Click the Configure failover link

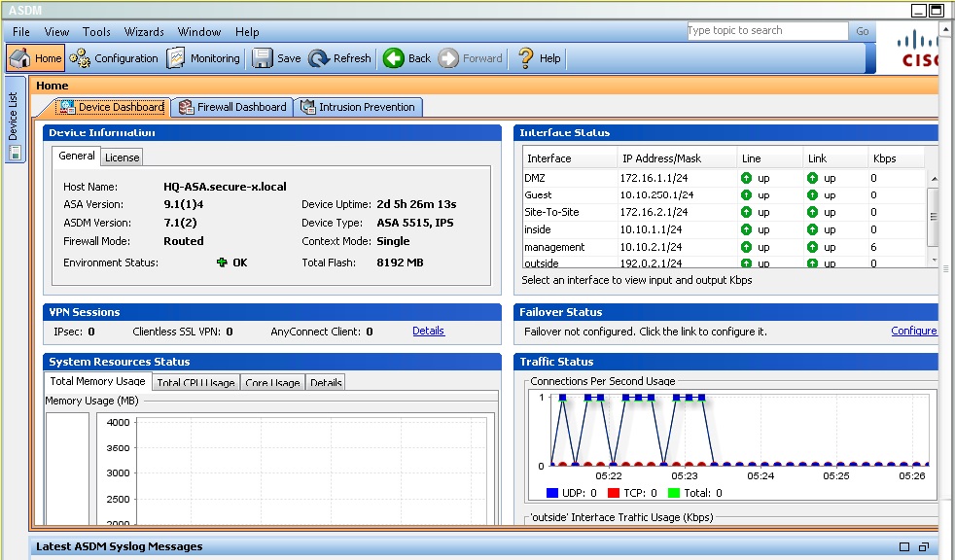pyautogui.click(x=913, y=332)
